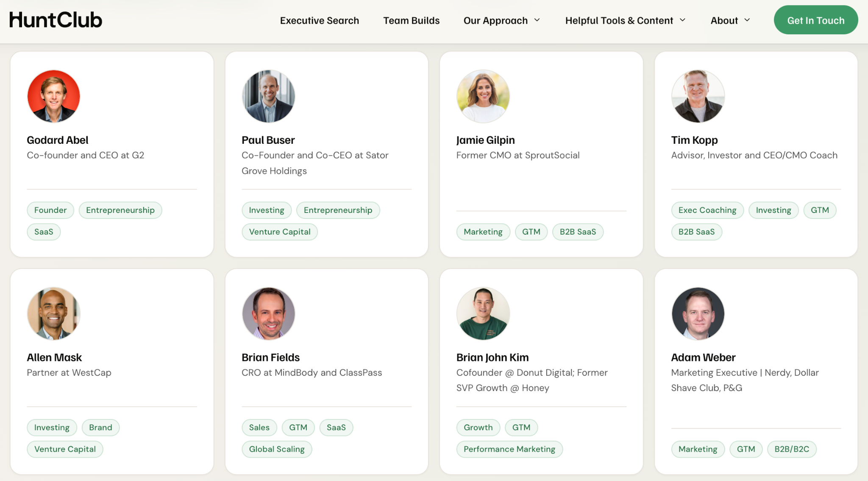The width and height of the screenshot is (868, 481).
Task: Select Allen Mask's Venture Capital tag
Action: click(x=65, y=449)
